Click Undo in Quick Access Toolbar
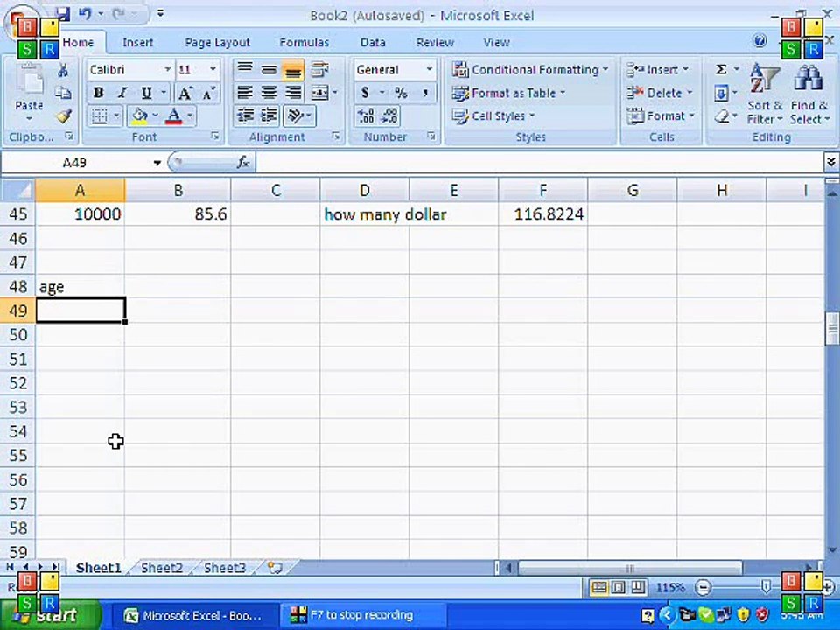 point(85,14)
